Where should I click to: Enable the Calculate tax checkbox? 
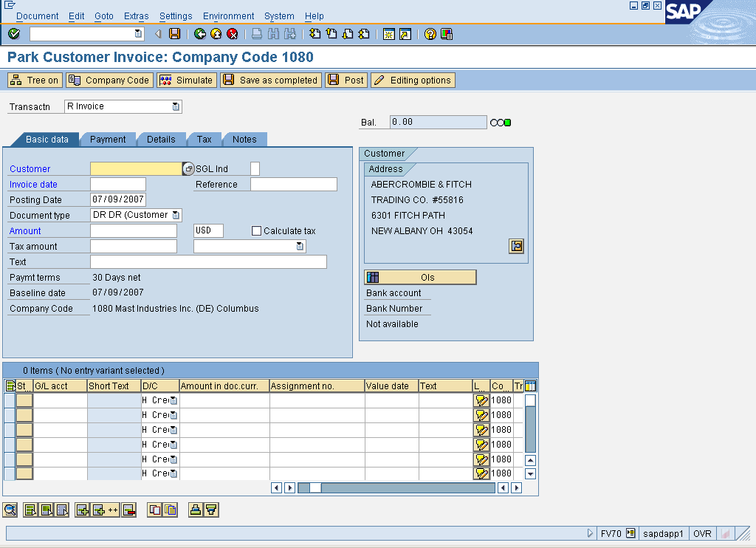(256, 231)
